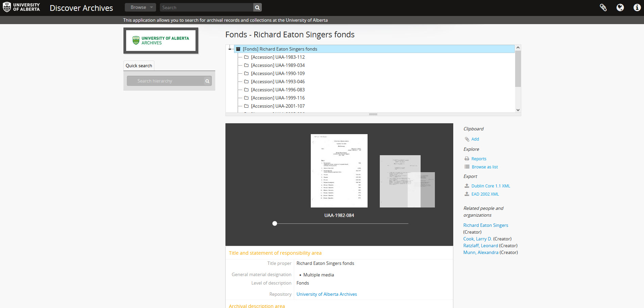Click the search hierarchy magnifier icon
This screenshot has width=644, height=308.
point(207,81)
